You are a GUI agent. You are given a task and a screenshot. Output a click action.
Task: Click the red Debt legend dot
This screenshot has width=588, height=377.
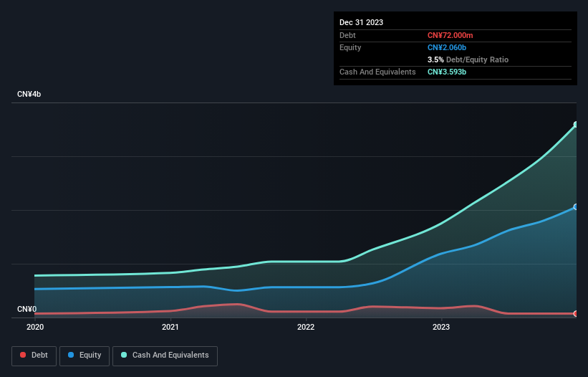click(23, 355)
